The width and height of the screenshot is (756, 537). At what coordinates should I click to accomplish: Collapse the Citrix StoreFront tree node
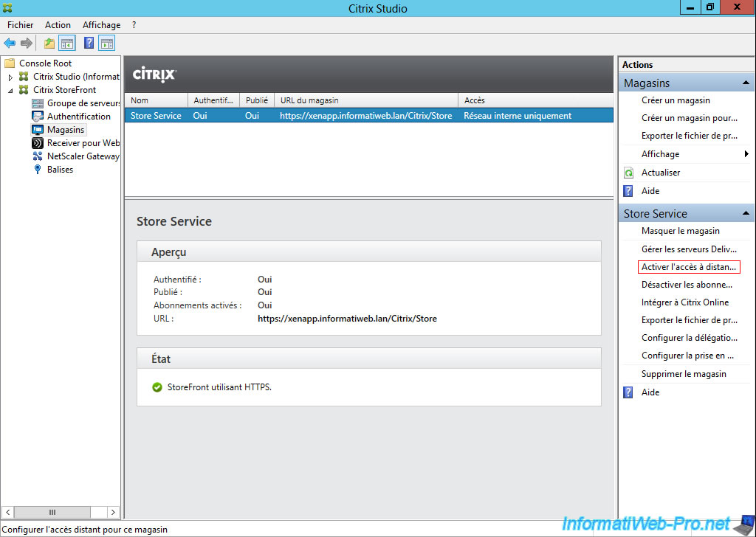tap(10, 90)
